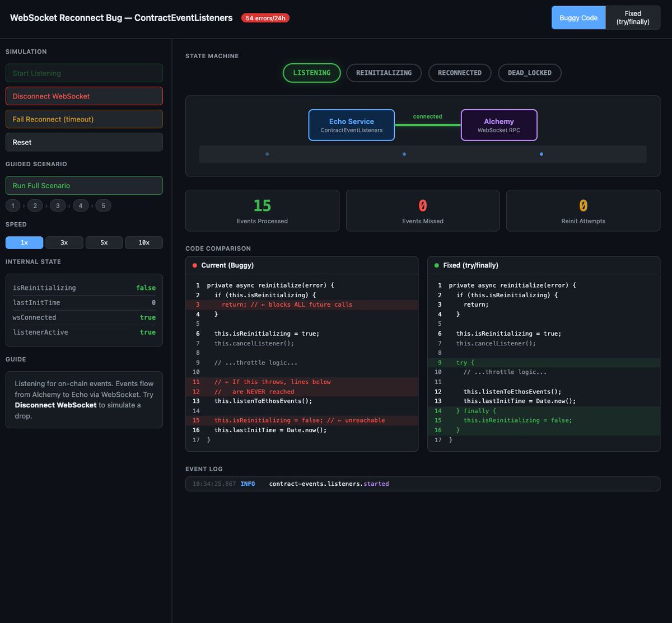Select the LISTENING state pill
This screenshot has width=672, height=623.
point(312,73)
